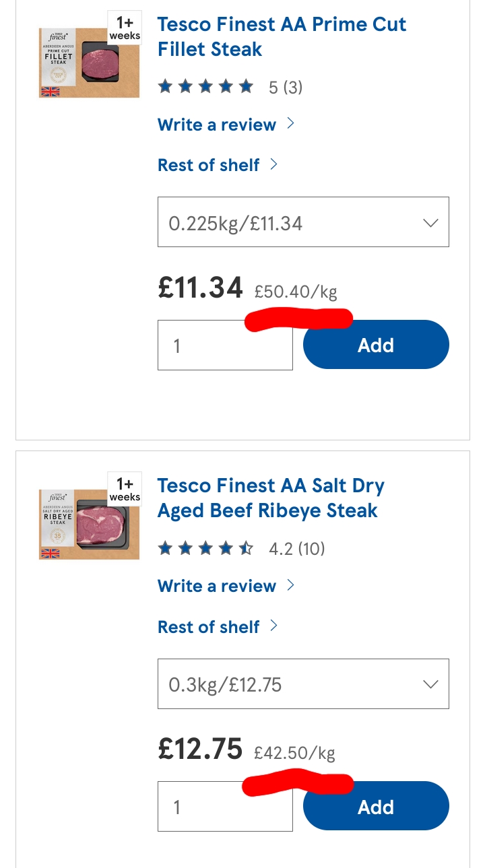Add the Ribeye Steak to basket
Image resolution: width=485 pixels, height=868 pixels.
click(376, 806)
